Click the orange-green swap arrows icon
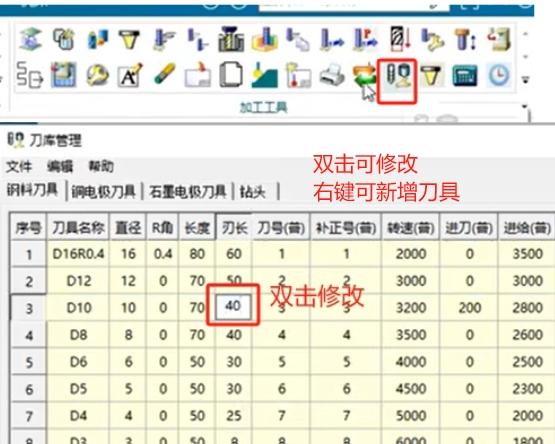555x444 pixels. (365, 75)
